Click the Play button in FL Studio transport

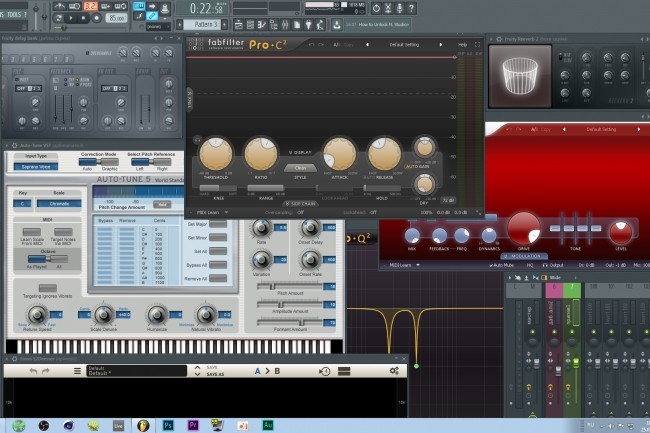pyautogui.click(x=70, y=18)
